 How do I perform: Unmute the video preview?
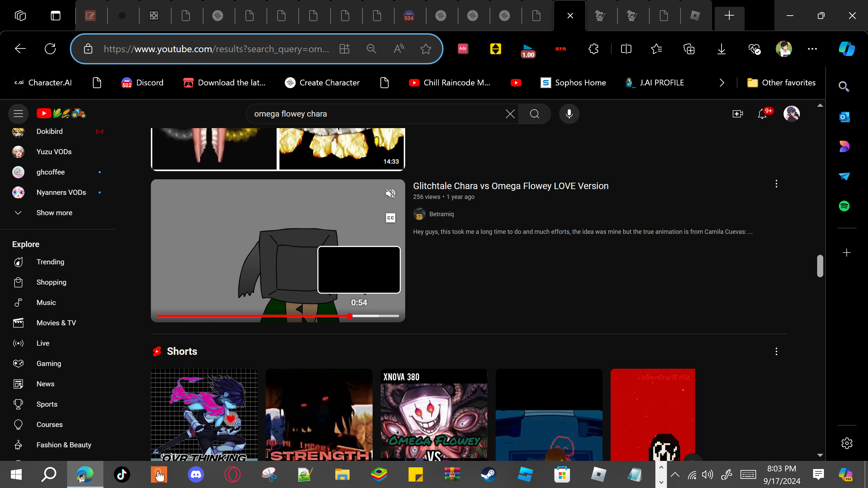pyautogui.click(x=390, y=194)
